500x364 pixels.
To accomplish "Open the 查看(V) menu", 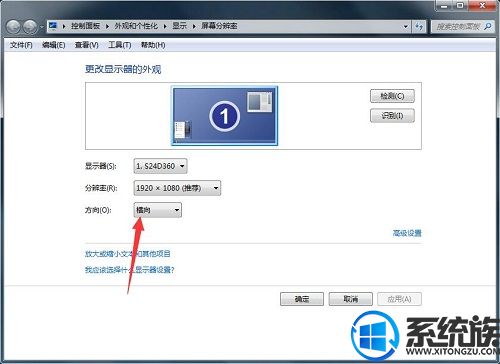I will point(87,45).
